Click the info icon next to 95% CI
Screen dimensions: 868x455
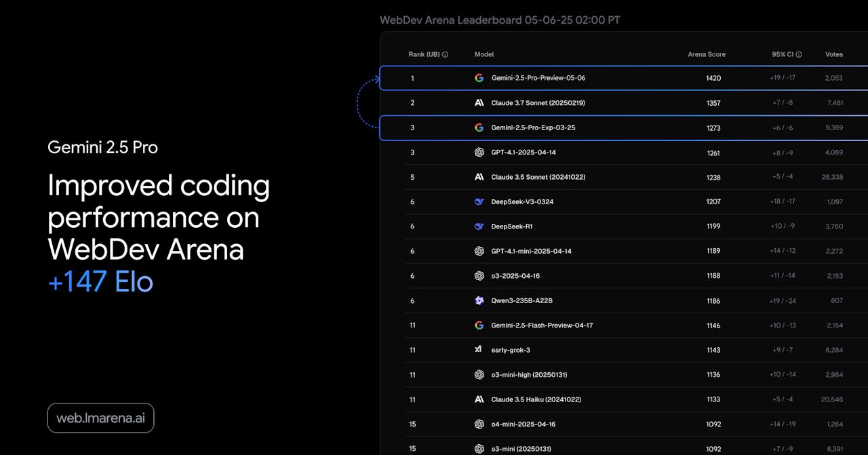pyautogui.click(x=799, y=54)
